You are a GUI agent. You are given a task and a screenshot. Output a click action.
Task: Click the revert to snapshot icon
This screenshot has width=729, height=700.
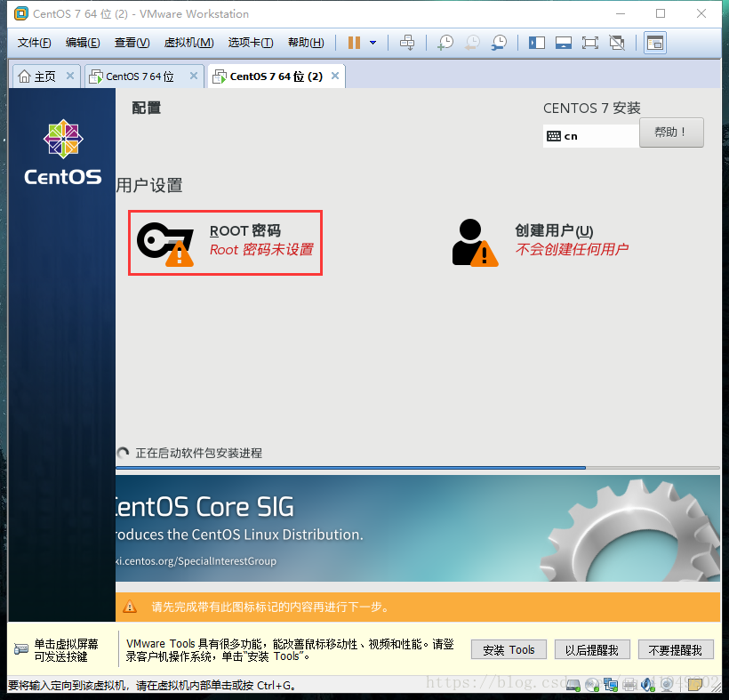[x=472, y=43]
